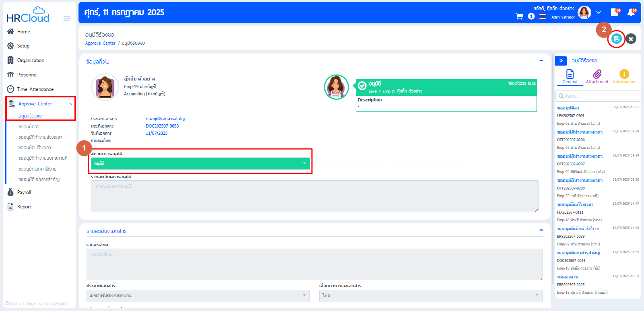644x311 pixels.
Task: Switch to the Information tab
Action: [x=624, y=76]
